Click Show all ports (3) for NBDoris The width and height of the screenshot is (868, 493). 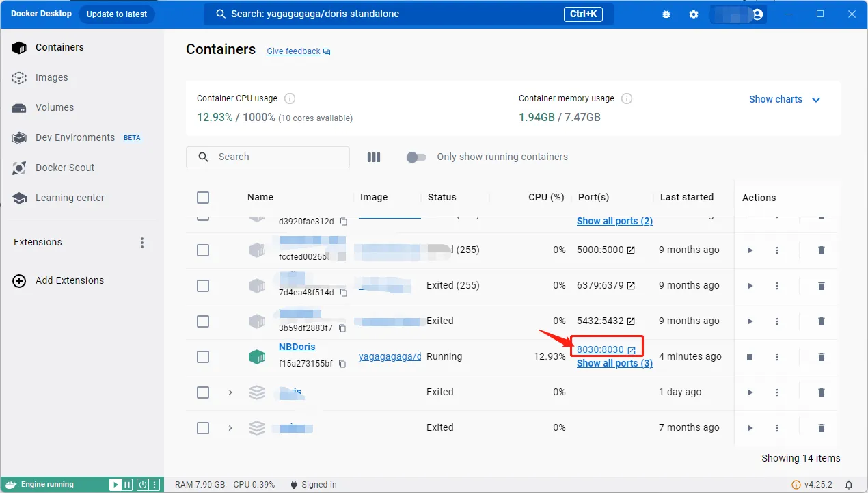click(614, 363)
